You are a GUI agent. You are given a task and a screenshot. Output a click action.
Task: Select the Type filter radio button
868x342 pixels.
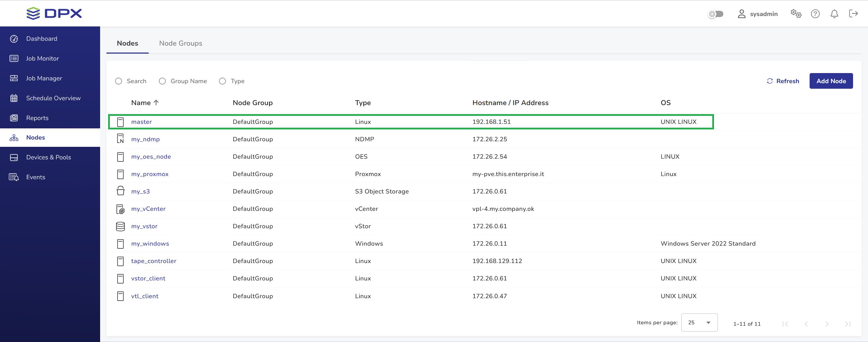(x=222, y=81)
